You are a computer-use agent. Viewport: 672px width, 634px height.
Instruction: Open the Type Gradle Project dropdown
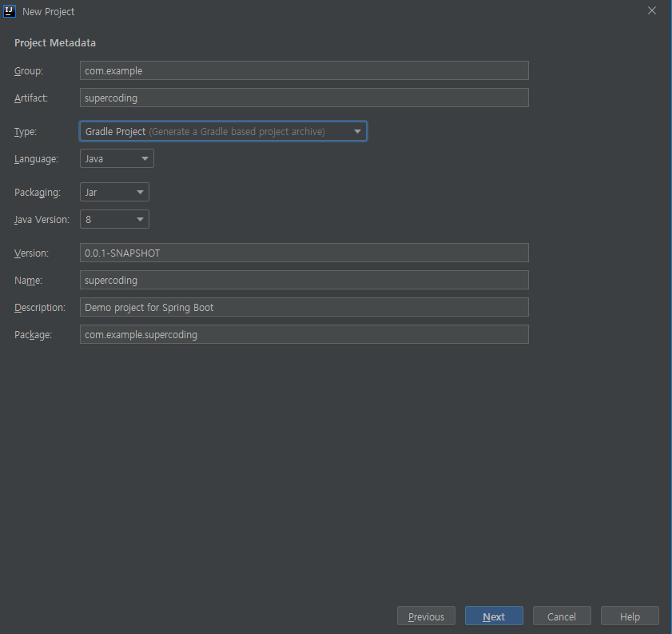point(223,132)
